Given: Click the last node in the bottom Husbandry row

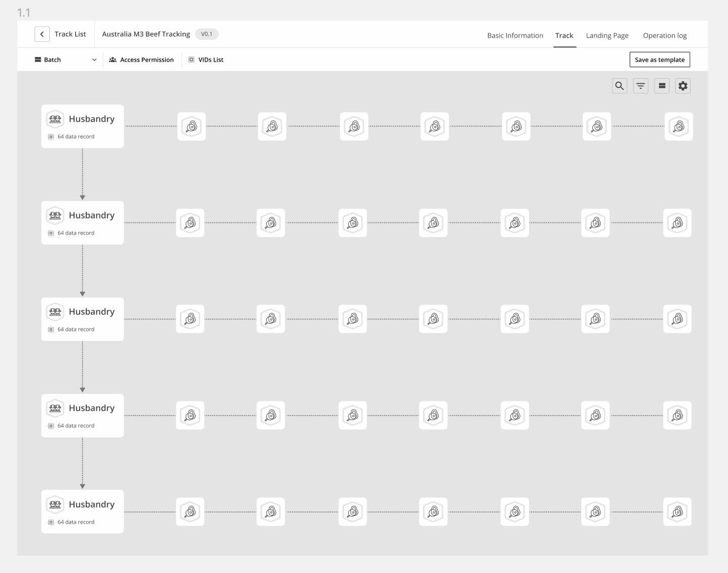Looking at the screenshot, I should 677,512.
